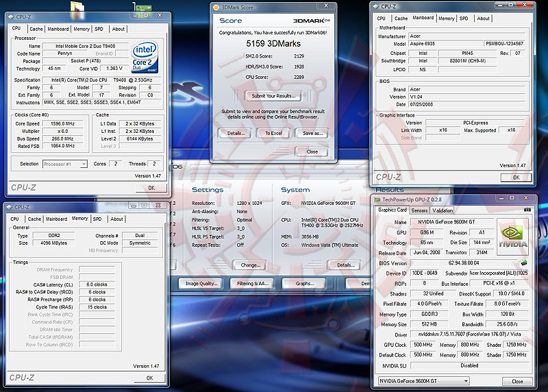
Task: Open SPD tab in CPU-Z memory timings window
Action: (x=97, y=219)
